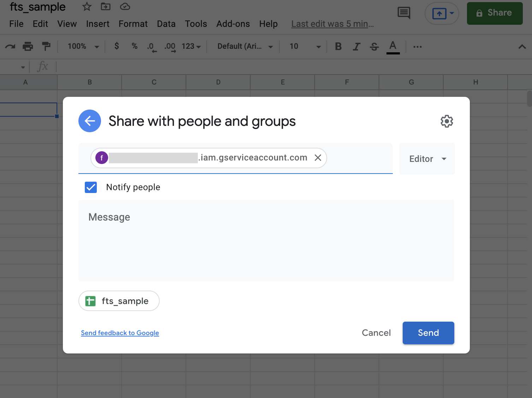Cancel the share dialog
532x398 pixels.
point(376,333)
